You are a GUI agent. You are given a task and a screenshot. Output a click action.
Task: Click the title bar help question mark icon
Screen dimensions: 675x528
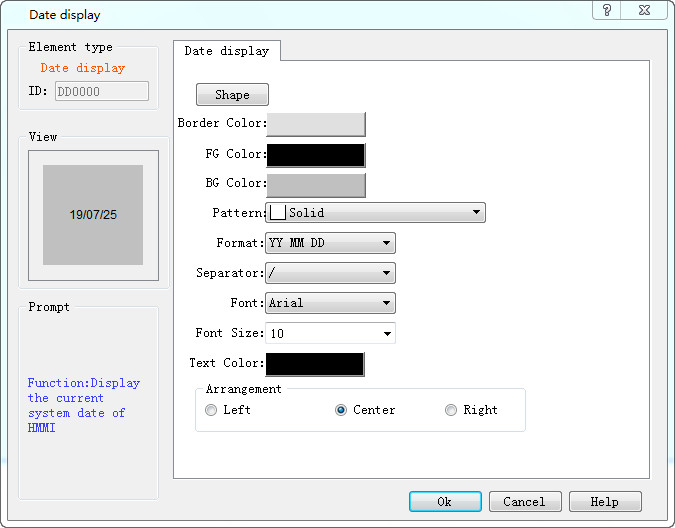click(x=607, y=10)
